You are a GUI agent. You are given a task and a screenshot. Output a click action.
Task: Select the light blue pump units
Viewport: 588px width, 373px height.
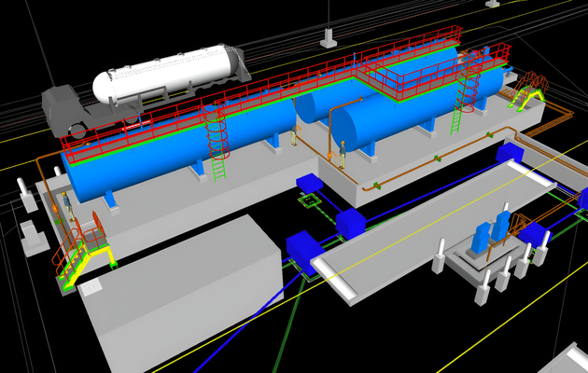(491, 230)
